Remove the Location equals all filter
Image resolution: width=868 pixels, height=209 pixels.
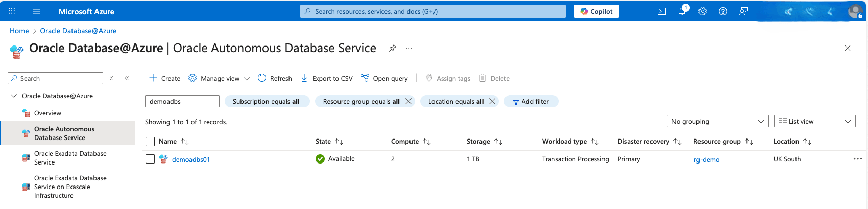492,101
